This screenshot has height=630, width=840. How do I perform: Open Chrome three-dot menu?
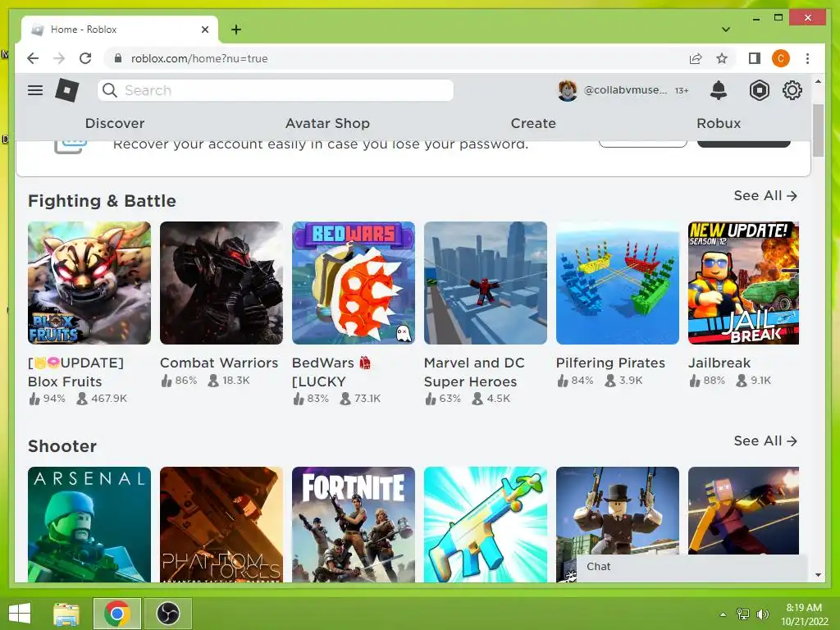pos(807,58)
